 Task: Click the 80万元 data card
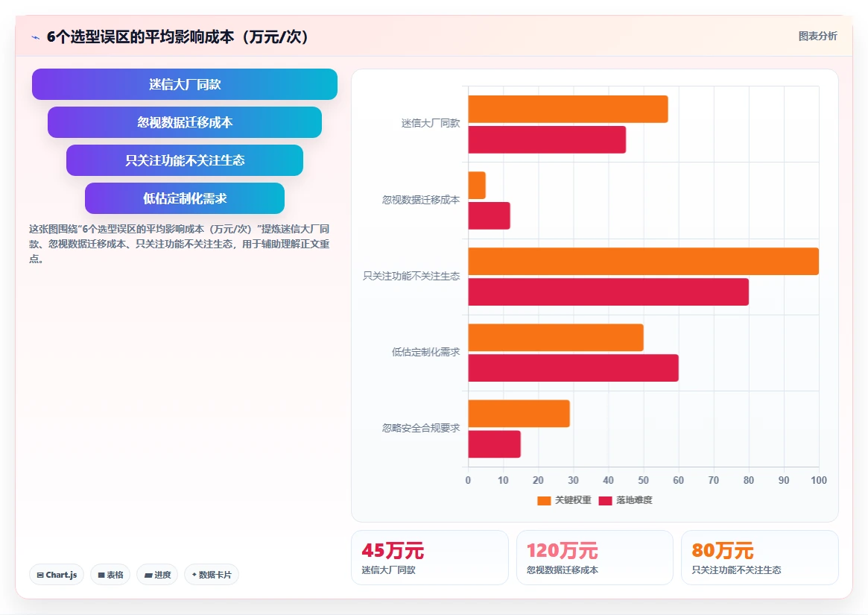tap(759, 558)
